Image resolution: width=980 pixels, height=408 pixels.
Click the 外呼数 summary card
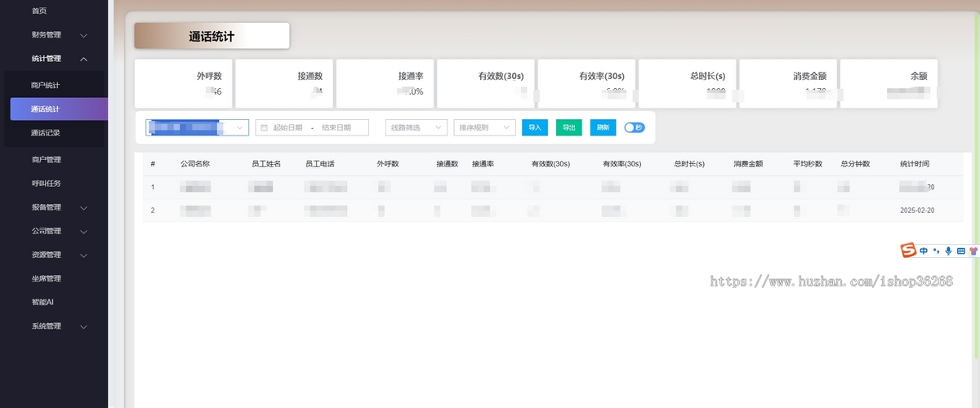coord(184,83)
